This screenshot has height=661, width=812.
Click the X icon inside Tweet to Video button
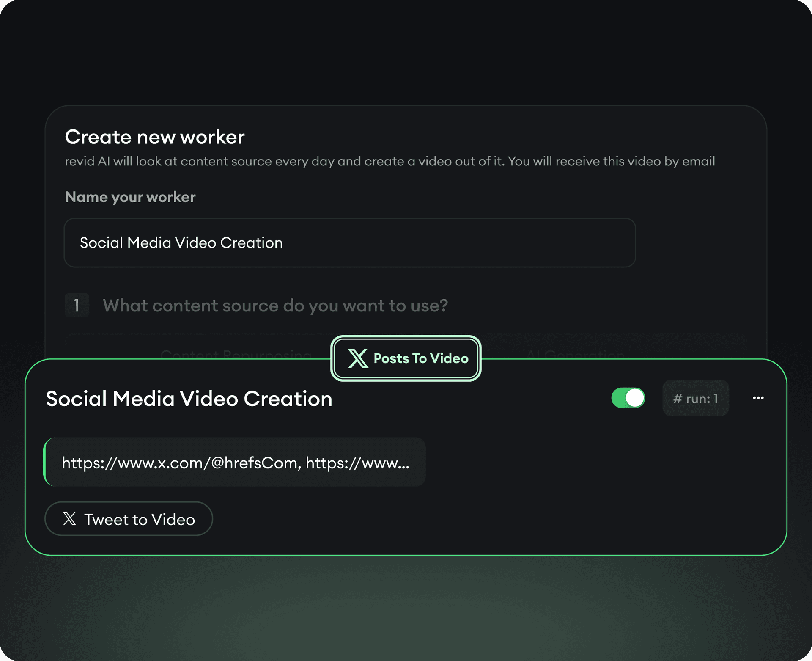coord(69,519)
